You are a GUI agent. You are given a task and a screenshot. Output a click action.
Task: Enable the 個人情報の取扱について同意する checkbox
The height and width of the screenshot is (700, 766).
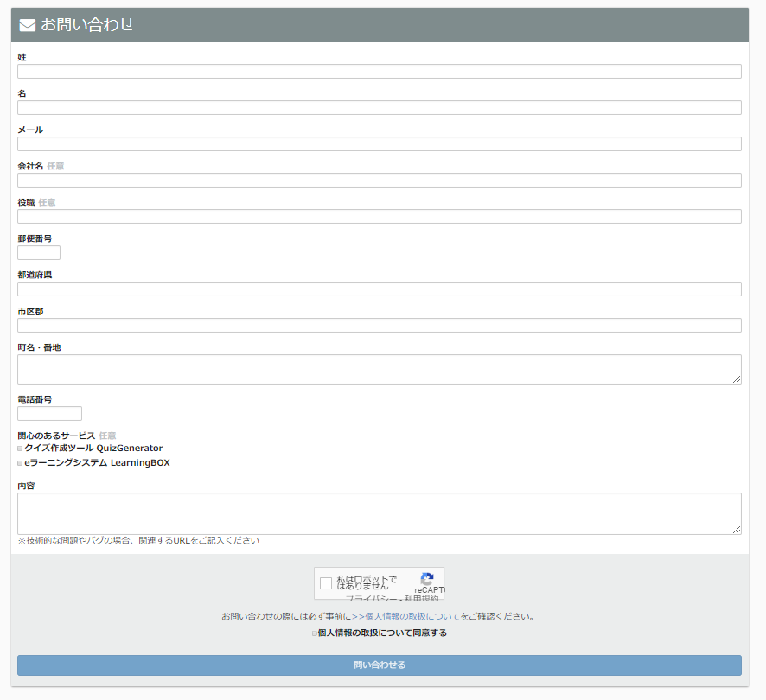tap(314, 633)
